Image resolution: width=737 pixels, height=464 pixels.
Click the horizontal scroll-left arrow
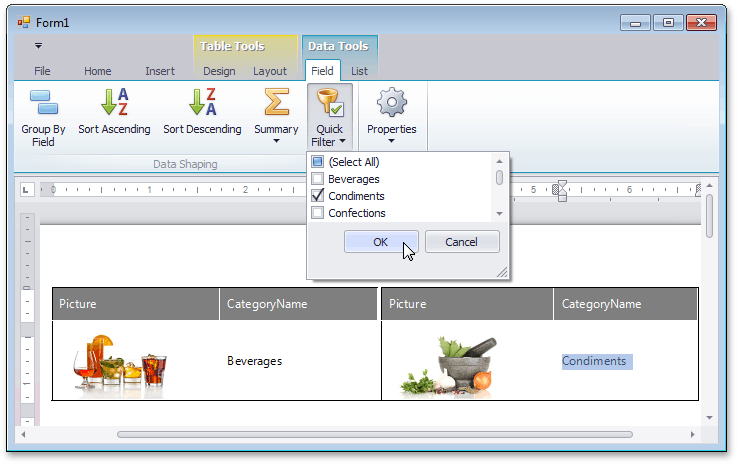23,434
